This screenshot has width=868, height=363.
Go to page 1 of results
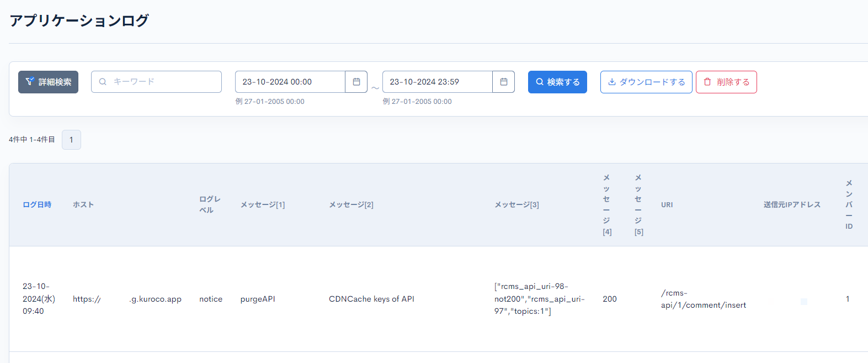point(71,140)
